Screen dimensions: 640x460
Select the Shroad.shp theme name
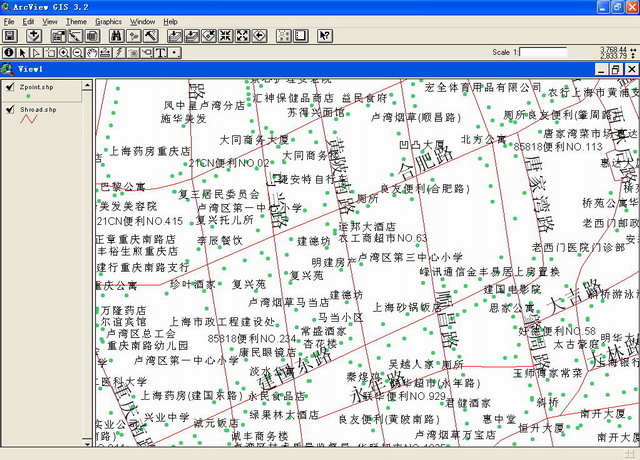coord(38,109)
